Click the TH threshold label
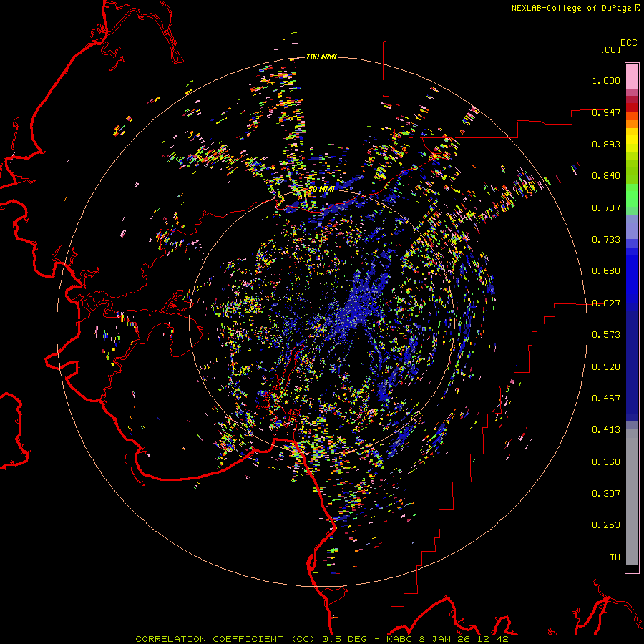 coord(615,557)
